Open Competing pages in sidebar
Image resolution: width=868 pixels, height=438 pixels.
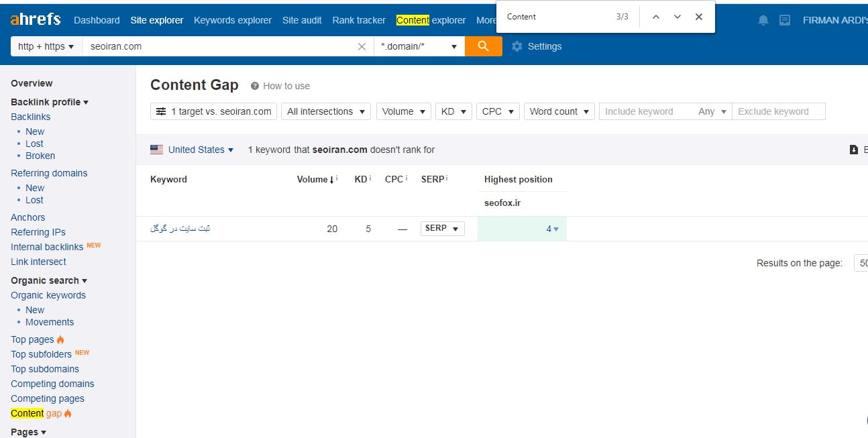coord(48,398)
